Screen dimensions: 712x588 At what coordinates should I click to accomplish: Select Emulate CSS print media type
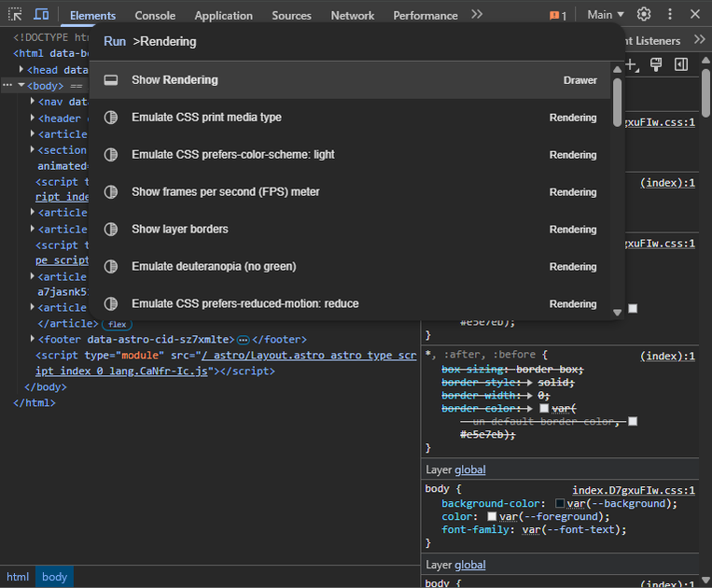click(350, 118)
